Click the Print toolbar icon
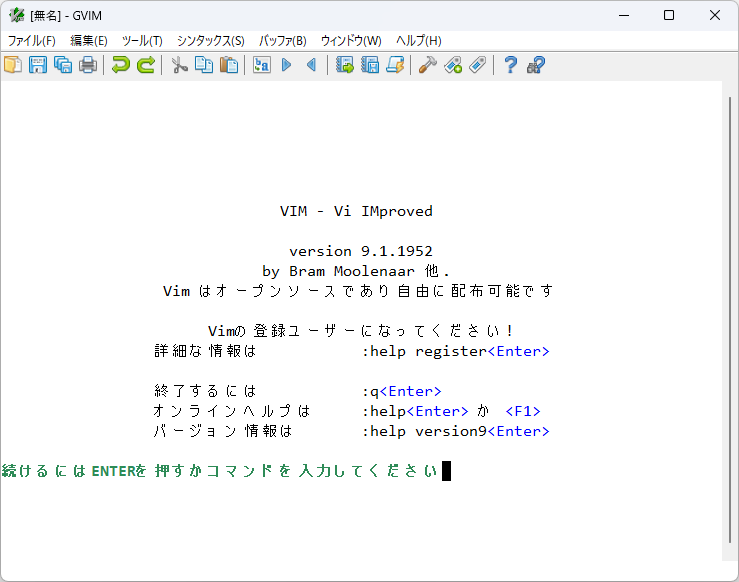The height and width of the screenshot is (582, 739). click(x=88, y=65)
